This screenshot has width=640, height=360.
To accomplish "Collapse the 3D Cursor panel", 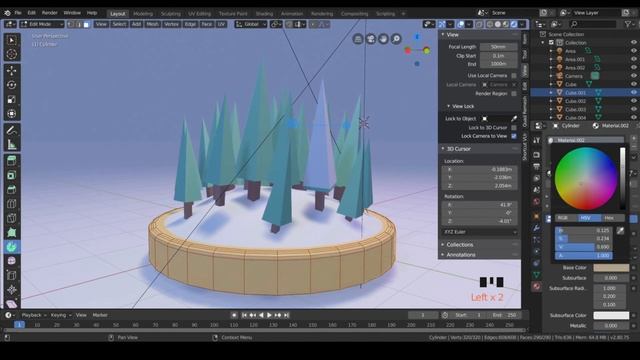I will (x=458, y=149).
